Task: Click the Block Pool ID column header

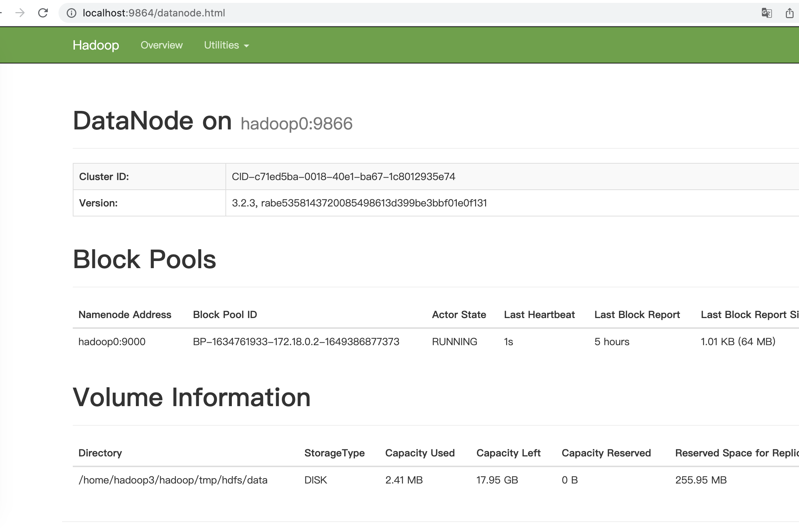Action: (x=225, y=314)
